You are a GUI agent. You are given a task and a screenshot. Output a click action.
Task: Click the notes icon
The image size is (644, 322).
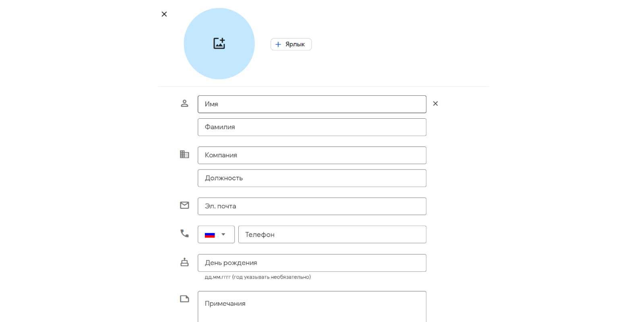pyautogui.click(x=184, y=299)
